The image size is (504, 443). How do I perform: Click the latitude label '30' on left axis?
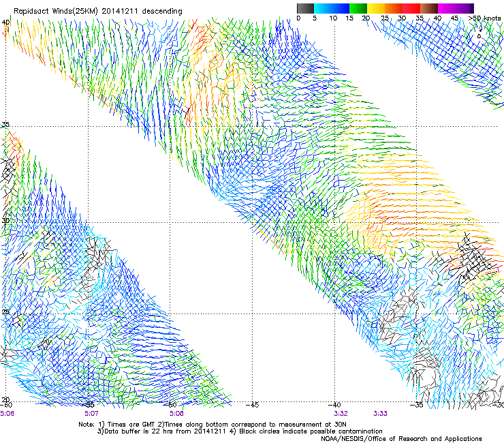pyautogui.click(x=5, y=221)
